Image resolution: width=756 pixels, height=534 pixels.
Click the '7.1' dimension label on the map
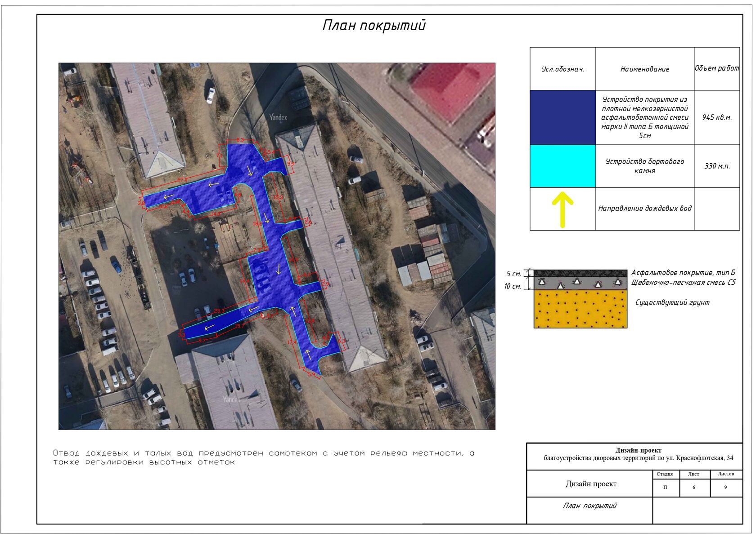tap(220, 156)
